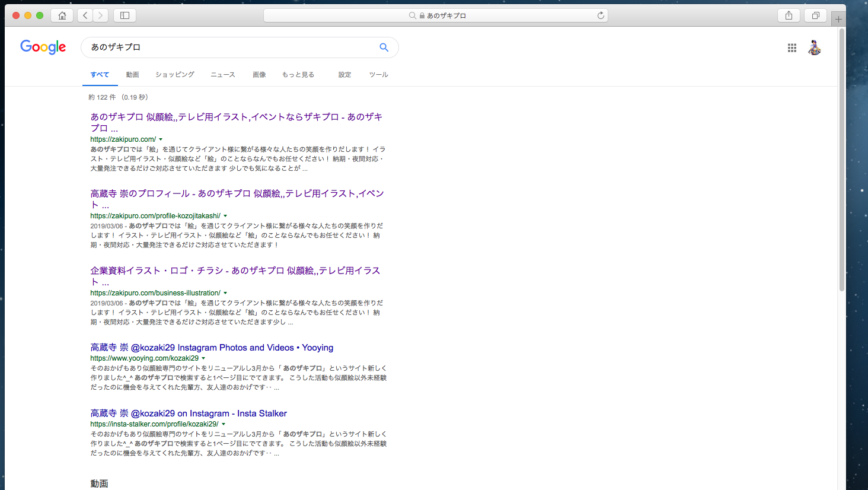Go back to the previous page

point(85,15)
